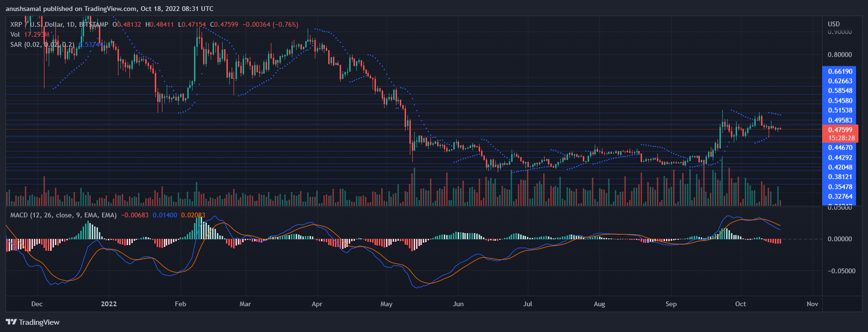The image size is (868, 332).
Task: Select the SAR indicator legend
Action: tap(16, 44)
